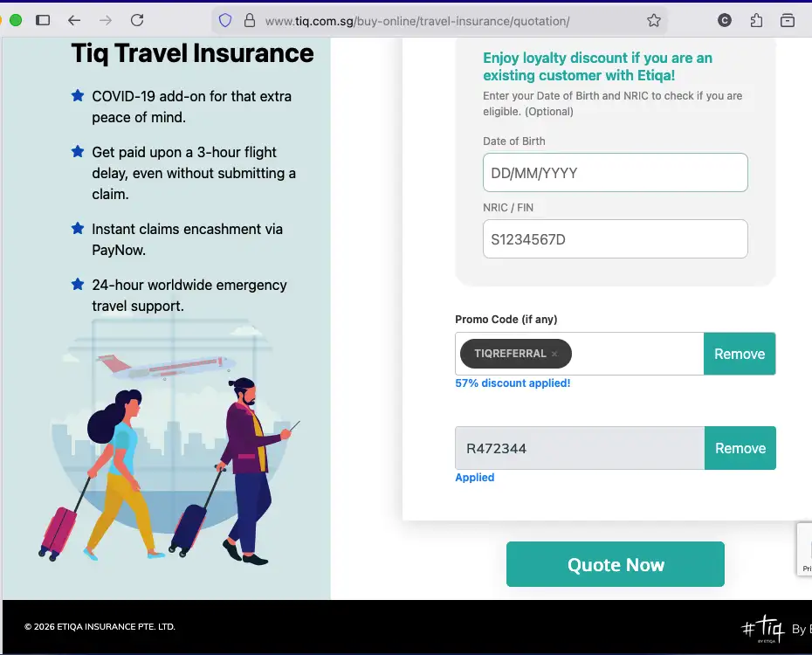The image size is (812, 655).
Task: Click the NRIC / FIN input field
Action: [x=615, y=238]
